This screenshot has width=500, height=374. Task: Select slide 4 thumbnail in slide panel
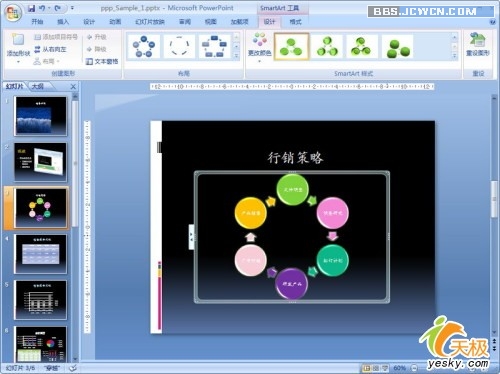pyautogui.click(x=40, y=254)
